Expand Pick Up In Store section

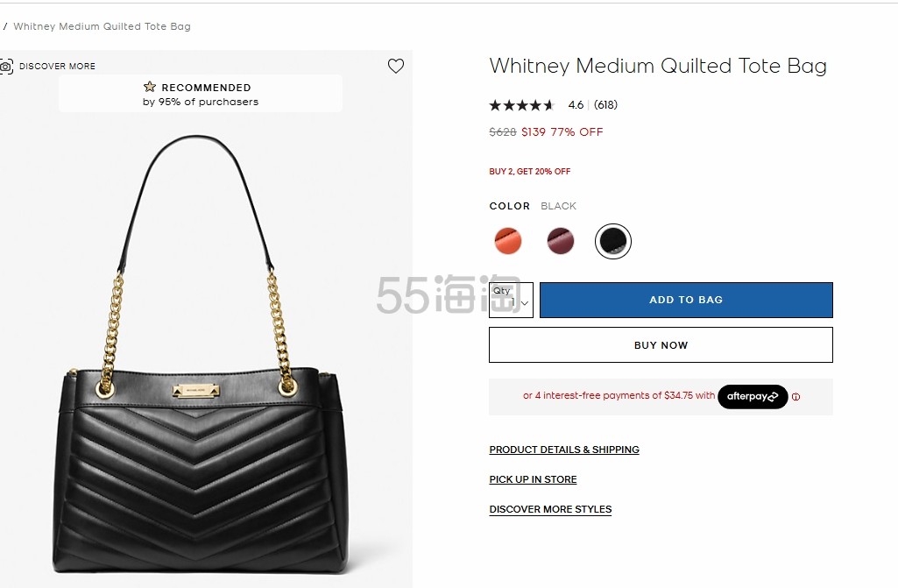pyautogui.click(x=533, y=479)
